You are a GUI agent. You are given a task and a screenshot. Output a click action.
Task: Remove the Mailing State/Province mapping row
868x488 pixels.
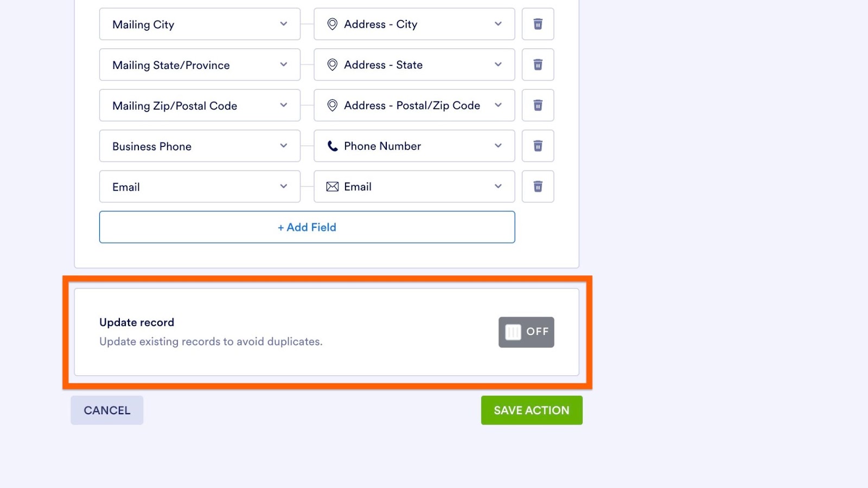pyautogui.click(x=538, y=65)
